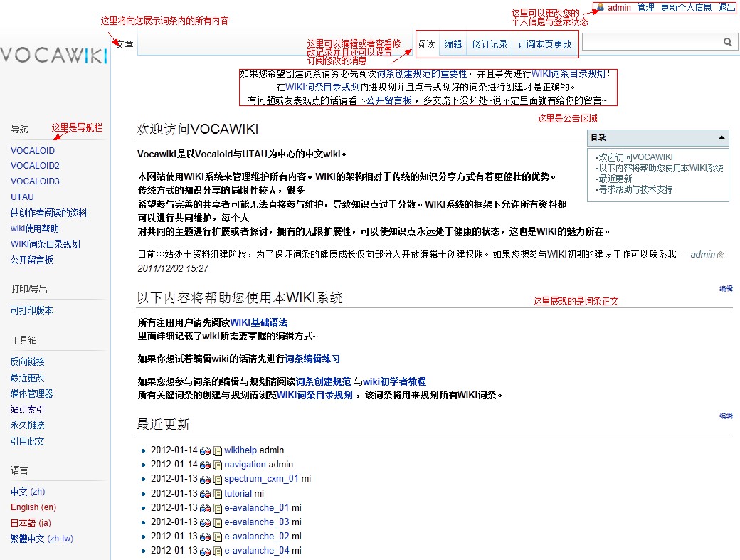Open diff glasses icon for e-avalanche_04 row
The image size is (740, 560).
pyautogui.click(x=205, y=551)
